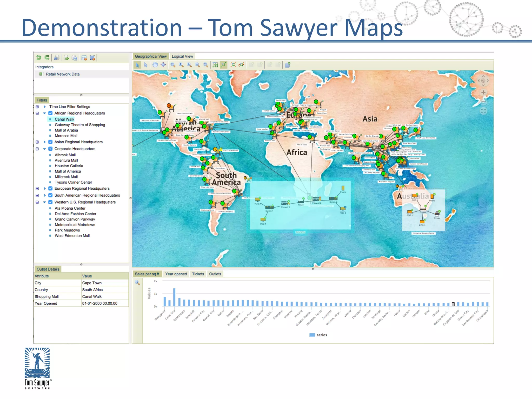Click the chart zoom magnifier icon
Viewport: 532px width, 399px height.
(x=137, y=283)
